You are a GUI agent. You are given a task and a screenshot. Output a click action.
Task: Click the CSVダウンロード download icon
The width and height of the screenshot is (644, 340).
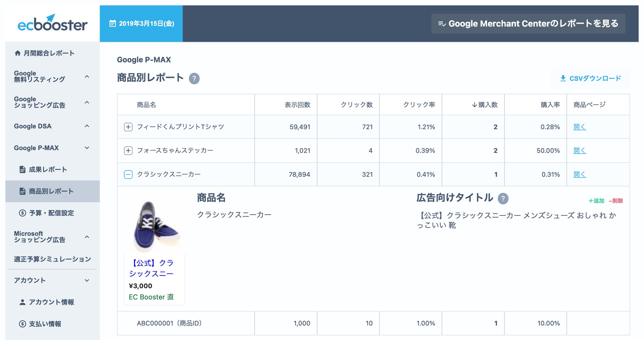(563, 78)
